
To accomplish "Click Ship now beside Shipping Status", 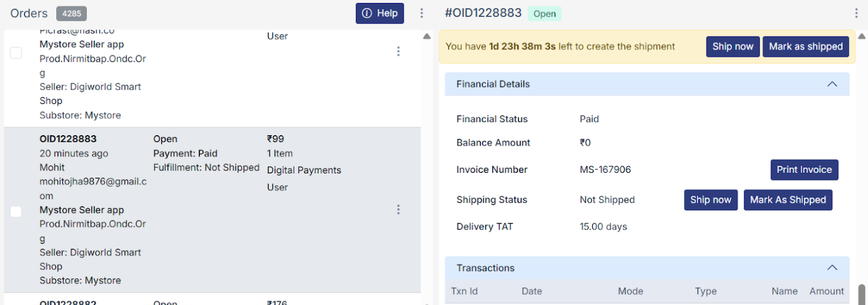I will [x=710, y=200].
